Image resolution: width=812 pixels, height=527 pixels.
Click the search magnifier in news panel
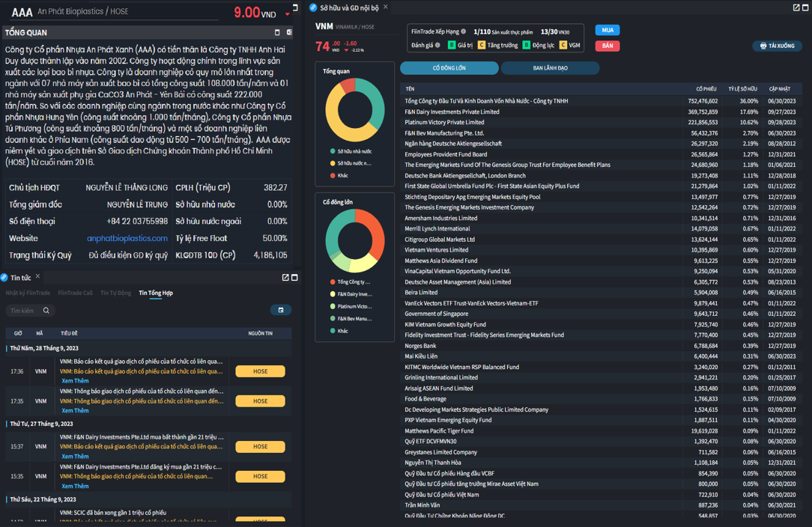(46, 311)
